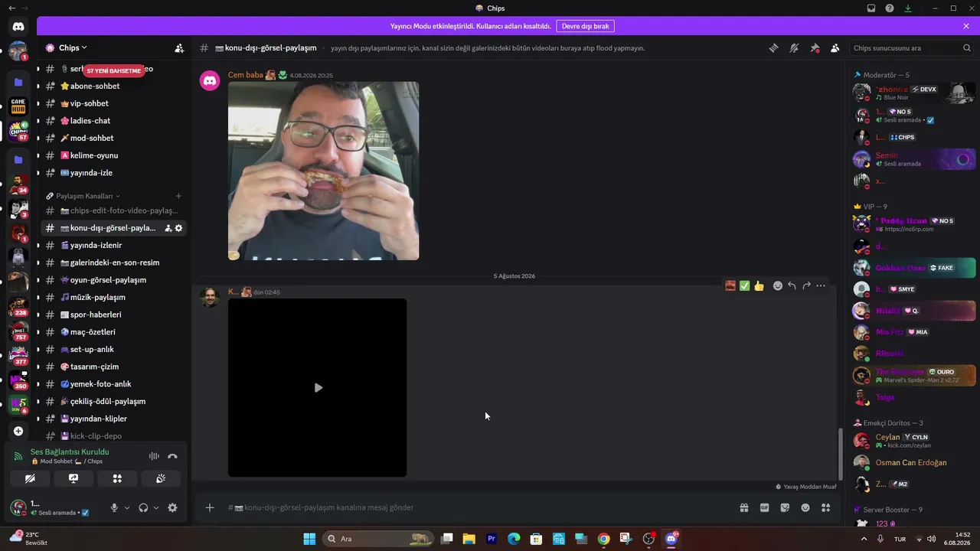Image resolution: width=980 pixels, height=551 pixels.
Task: Open the inbox in title bar
Action: [x=871, y=8]
